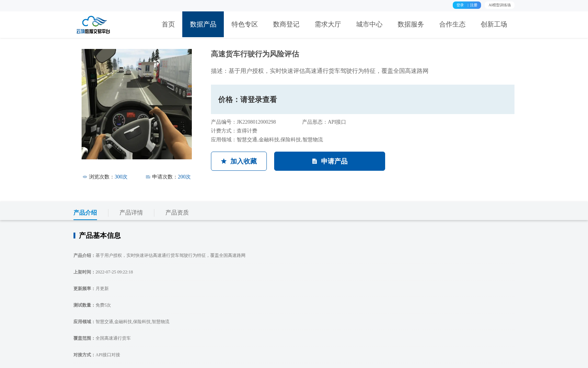The height and width of the screenshot is (368, 588).
Task: Click the 加入收藏 button
Action: pyautogui.click(x=239, y=161)
